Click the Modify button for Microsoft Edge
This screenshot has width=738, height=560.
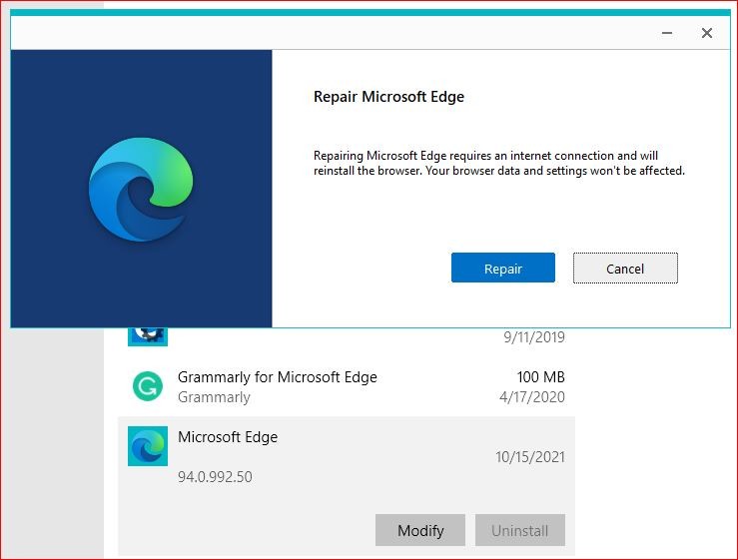tap(420, 530)
